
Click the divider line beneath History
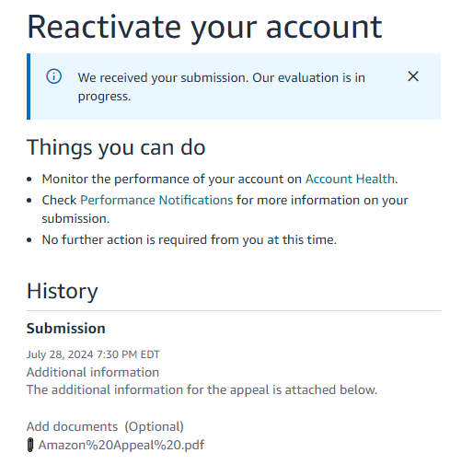pos(234,310)
